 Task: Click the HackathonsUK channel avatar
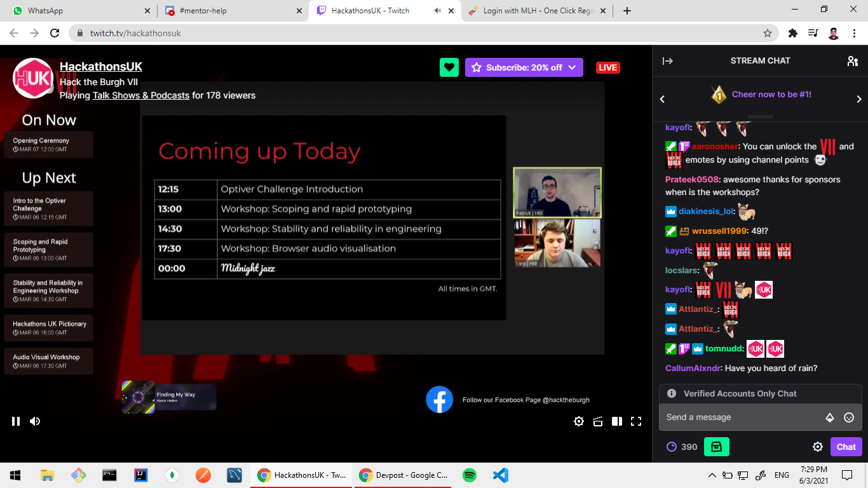[33, 78]
